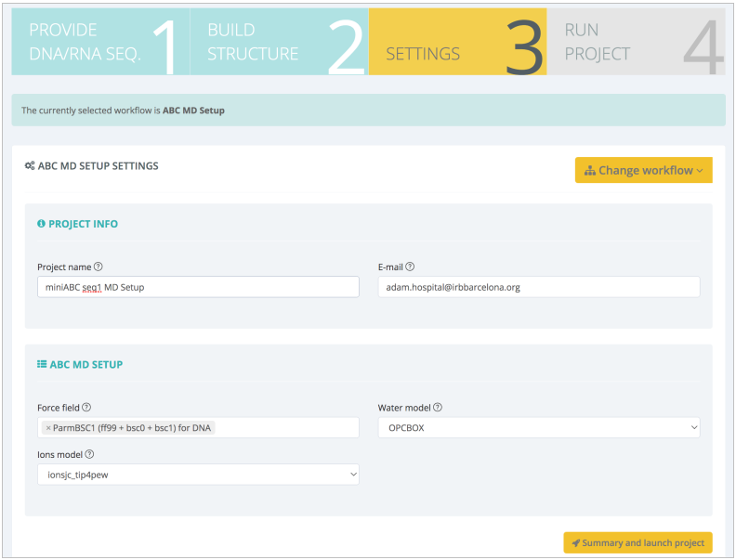Click the list icon beside ABC MD Setup heading

point(41,365)
